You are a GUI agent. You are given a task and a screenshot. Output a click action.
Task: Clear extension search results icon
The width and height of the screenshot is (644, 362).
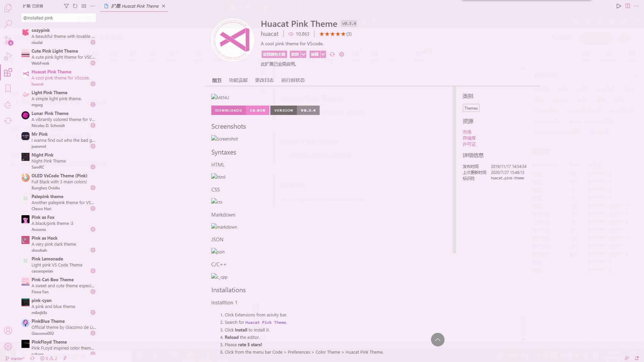84,6
